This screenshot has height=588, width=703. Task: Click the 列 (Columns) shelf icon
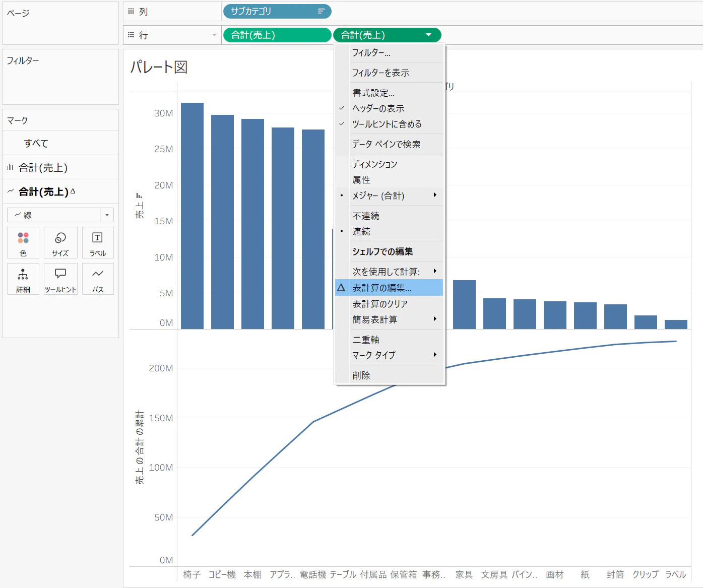coord(131,11)
